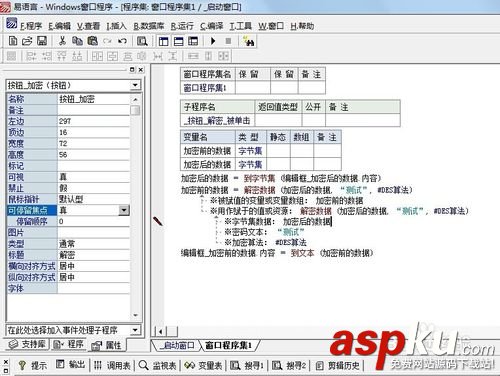The image size is (500, 376).
Task: Float the properties panel with the small square button
Action: [x=132, y=70]
